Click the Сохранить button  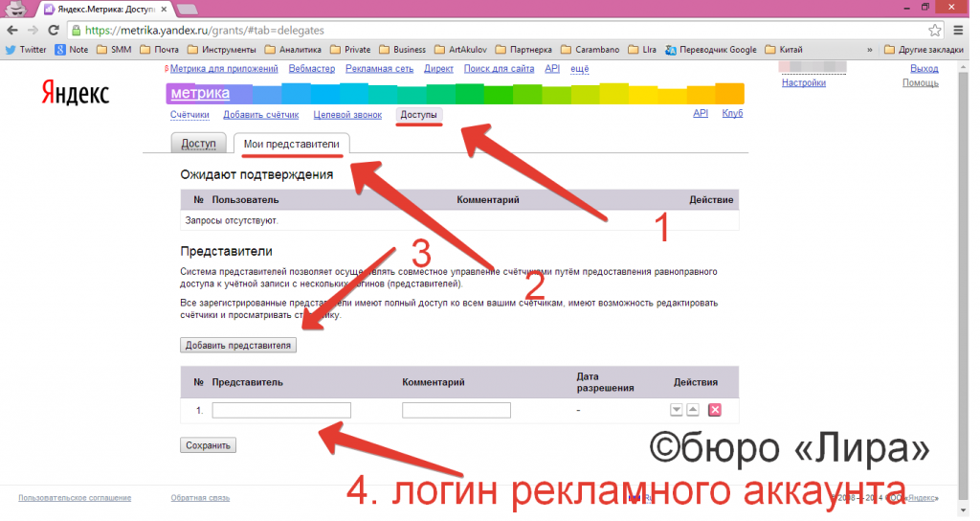(x=208, y=445)
